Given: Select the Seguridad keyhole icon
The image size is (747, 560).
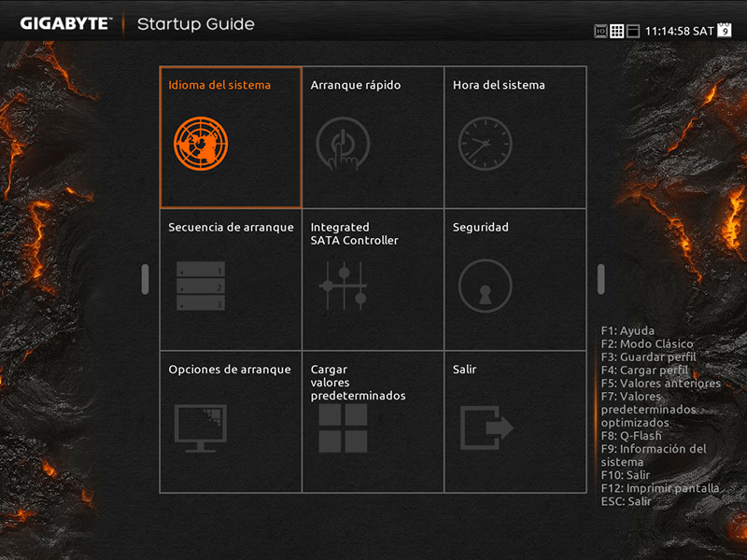Looking at the screenshot, I should pos(485,286).
